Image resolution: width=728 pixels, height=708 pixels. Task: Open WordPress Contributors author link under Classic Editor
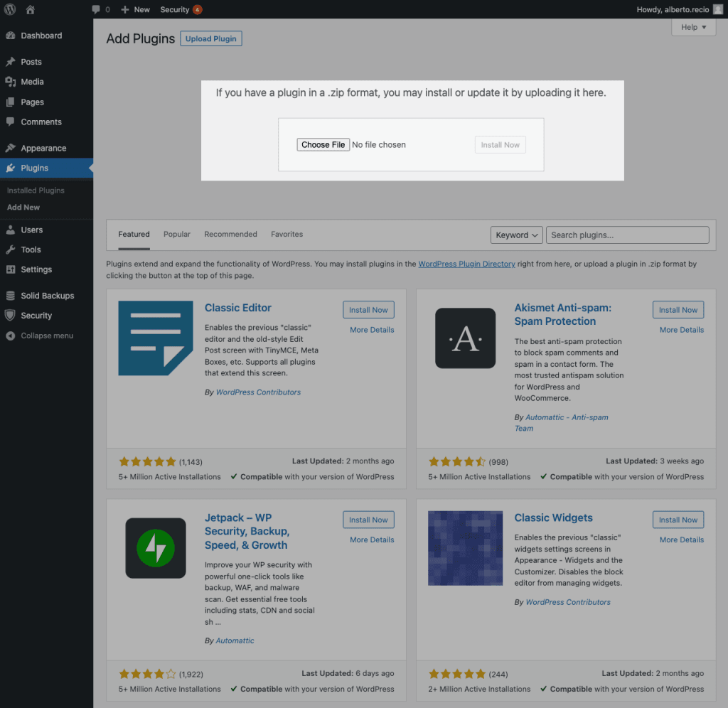pos(258,392)
